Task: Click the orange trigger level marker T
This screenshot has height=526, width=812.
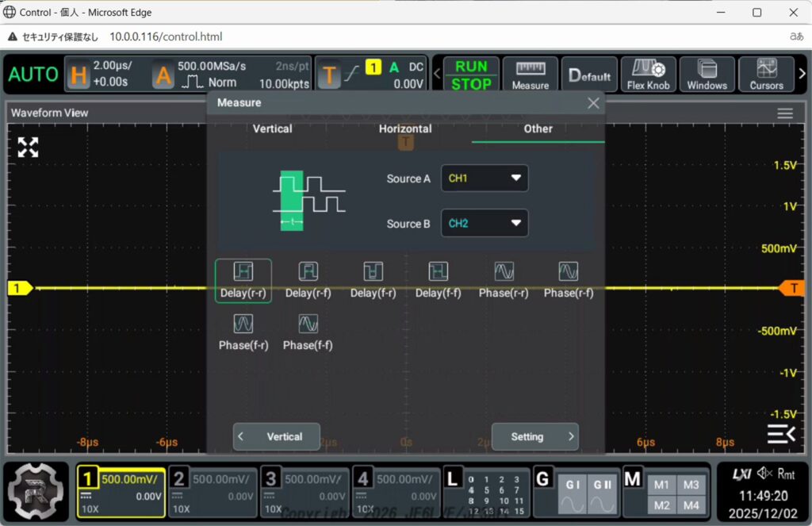Action: point(792,288)
